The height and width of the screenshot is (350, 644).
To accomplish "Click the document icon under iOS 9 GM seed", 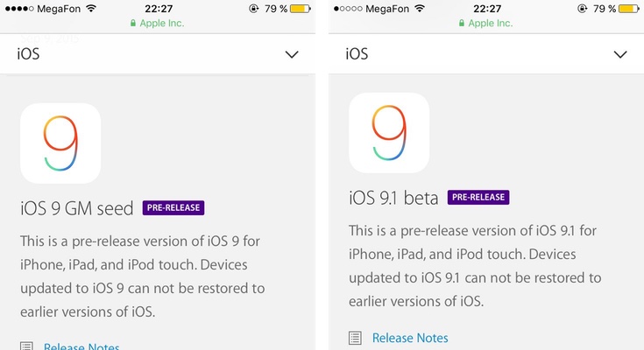I will click(25, 346).
